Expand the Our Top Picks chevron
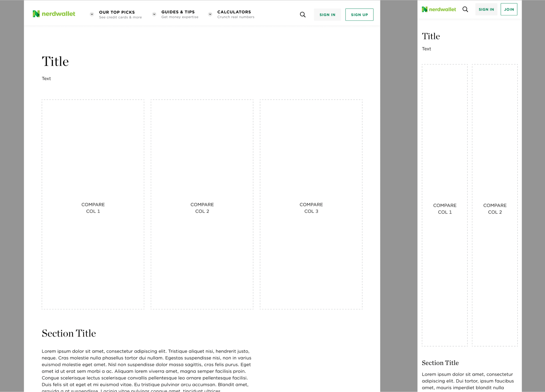The height and width of the screenshot is (392, 545). tap(92, 14)
